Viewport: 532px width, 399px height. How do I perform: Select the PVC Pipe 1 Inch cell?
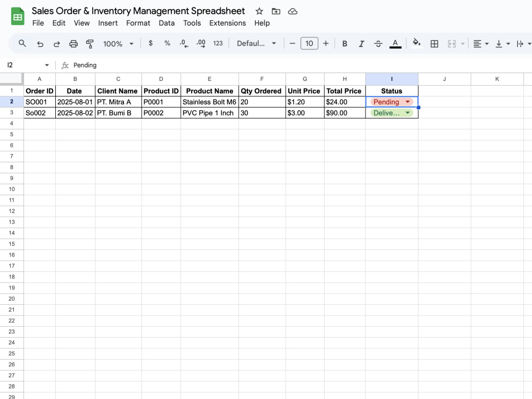[x=210, y=113]
